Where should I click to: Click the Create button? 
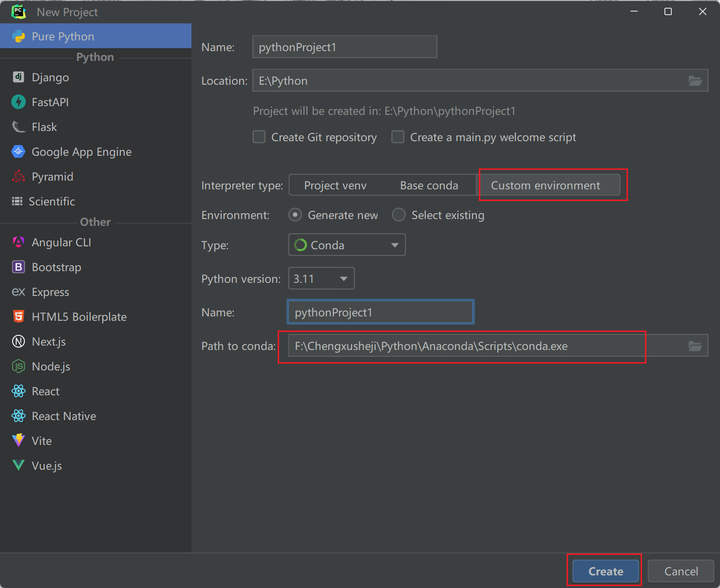pyautogui.click(x=606, y=571)
